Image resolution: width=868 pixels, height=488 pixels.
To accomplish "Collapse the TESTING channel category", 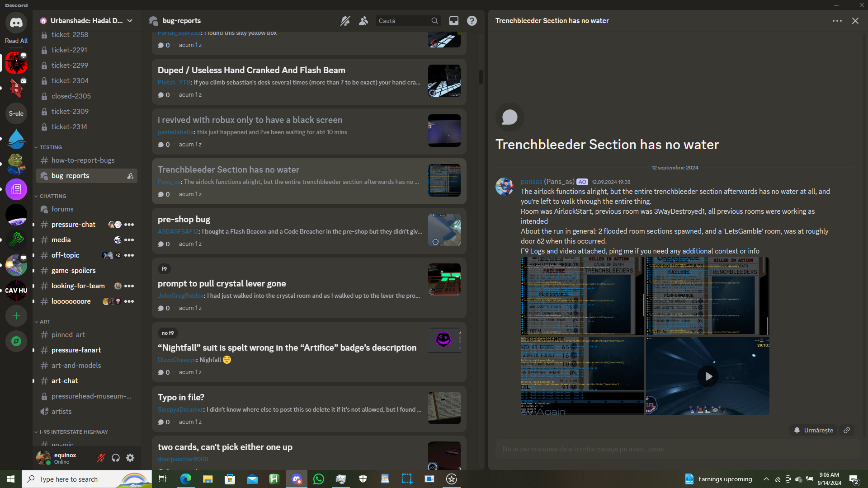I will coord(50,147).
